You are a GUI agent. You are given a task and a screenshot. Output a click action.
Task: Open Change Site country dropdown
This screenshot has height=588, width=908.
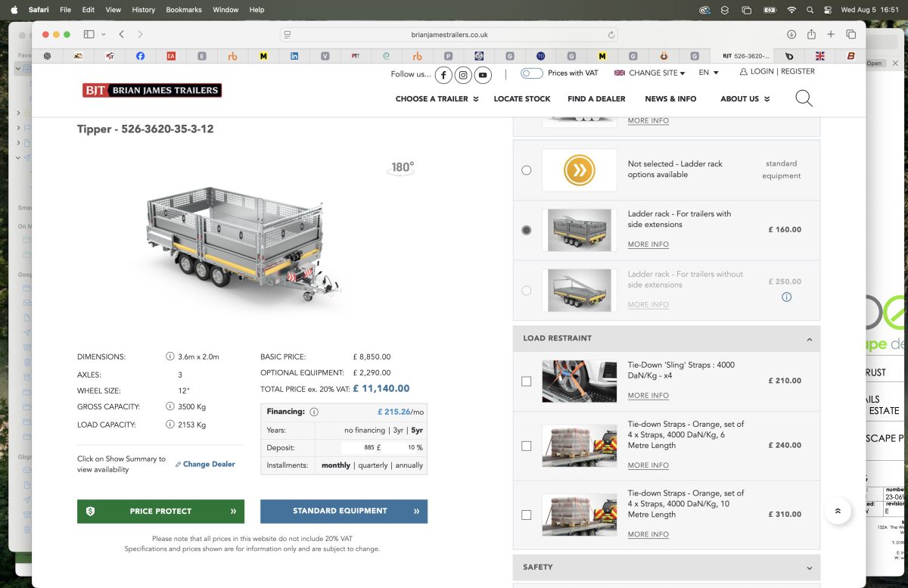point(649,73)
